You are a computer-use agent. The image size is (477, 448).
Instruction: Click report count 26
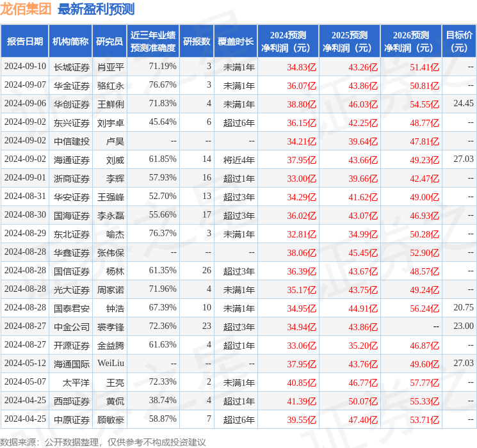tap(207, 270)
